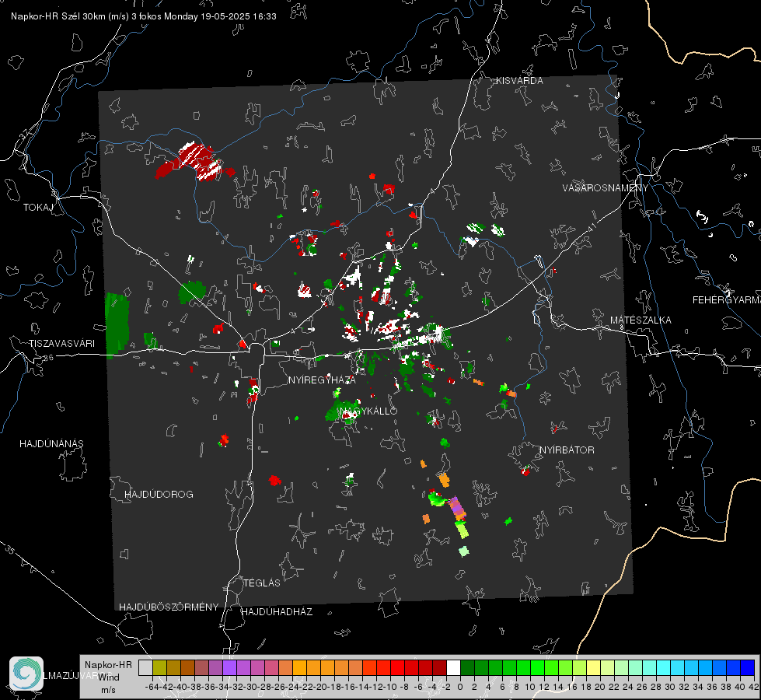Select the VÁSÁROSNAMÉNY label
This screenshot has width=761, height=700.
click(x=606, y=188)
